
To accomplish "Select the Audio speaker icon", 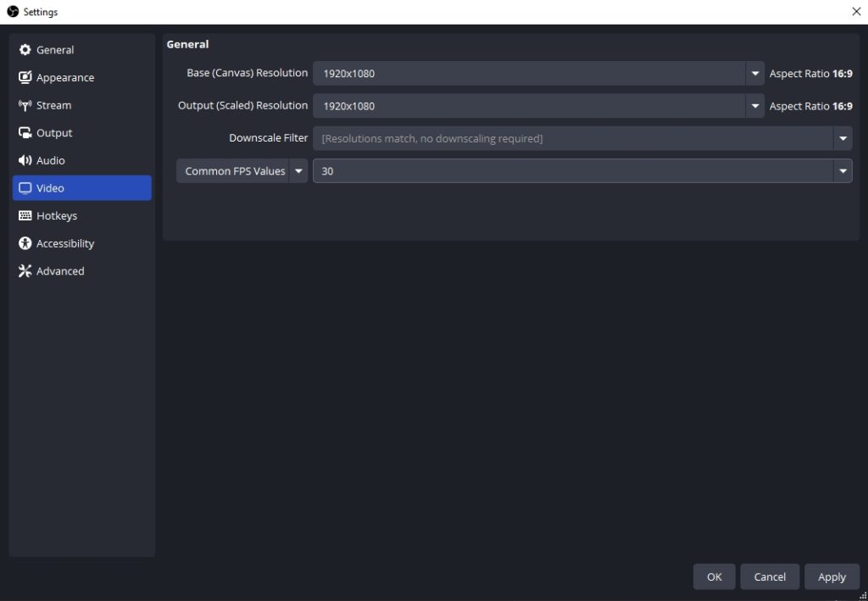I will (x=25, y=160).
